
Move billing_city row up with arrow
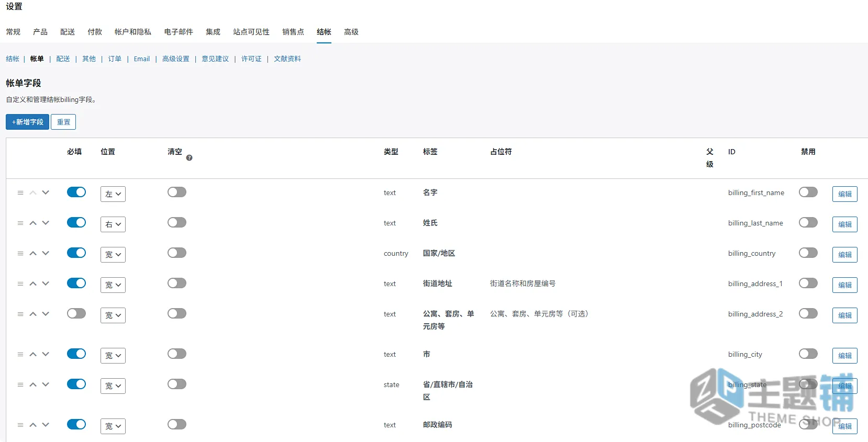[x=33, y=354]
